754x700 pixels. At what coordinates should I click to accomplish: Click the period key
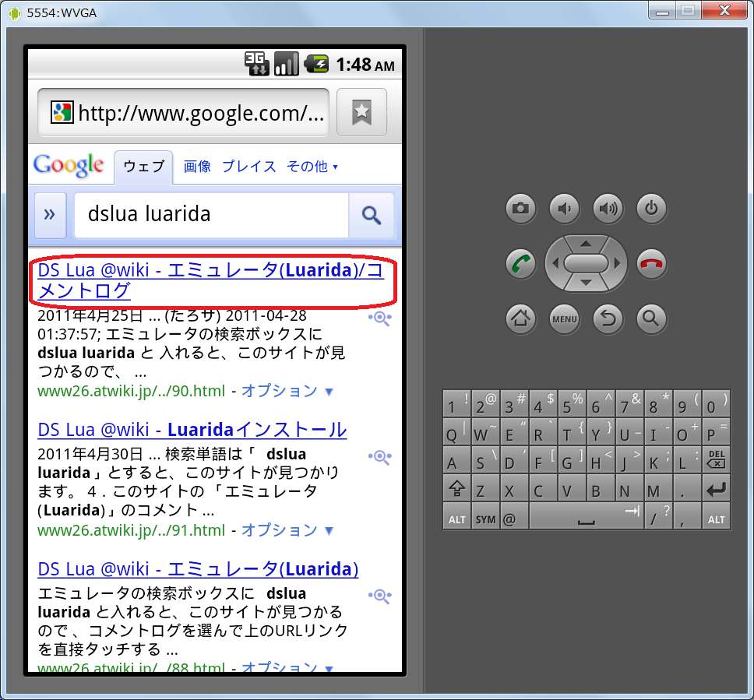pos(687,488)
